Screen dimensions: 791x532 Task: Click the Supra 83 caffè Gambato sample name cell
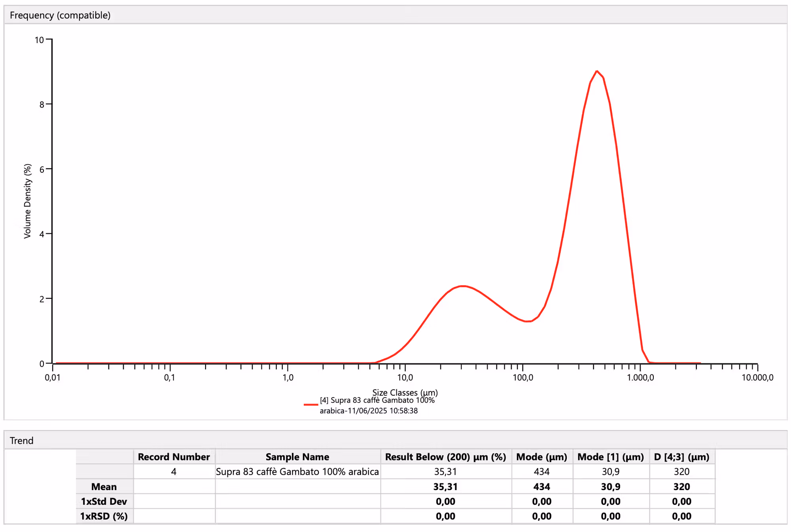coord(297,472)
